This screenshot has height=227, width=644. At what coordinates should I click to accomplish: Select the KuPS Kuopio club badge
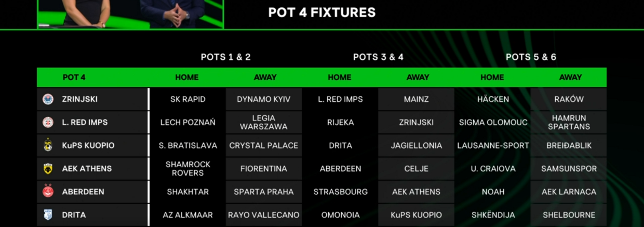tap(48, 145)
